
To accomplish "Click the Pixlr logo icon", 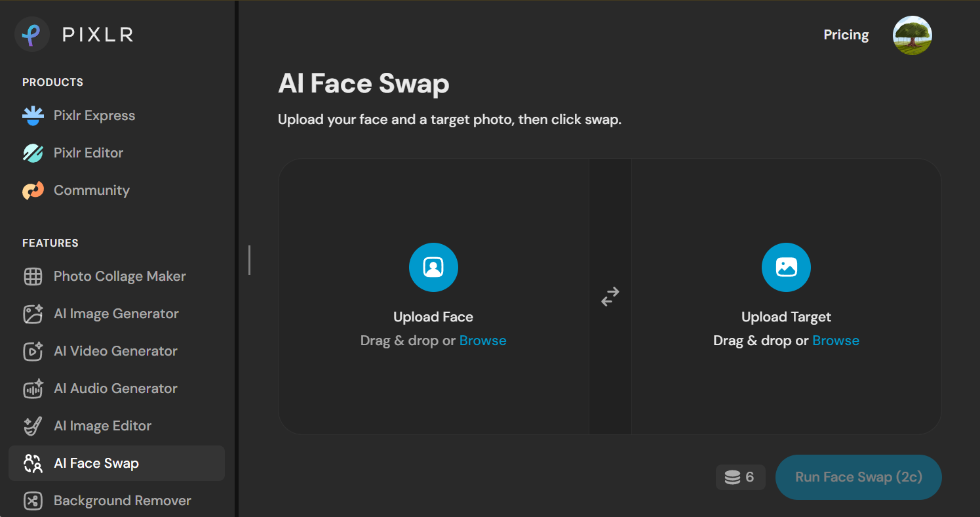I will [x=32, y=34].
